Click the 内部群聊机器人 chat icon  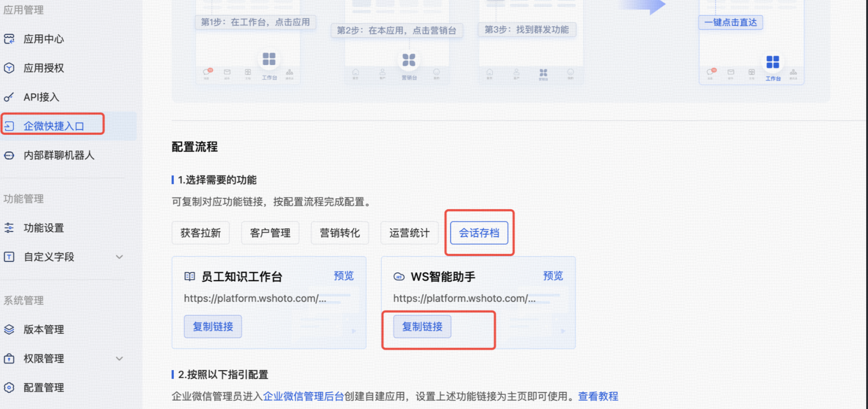pos(9,155)
